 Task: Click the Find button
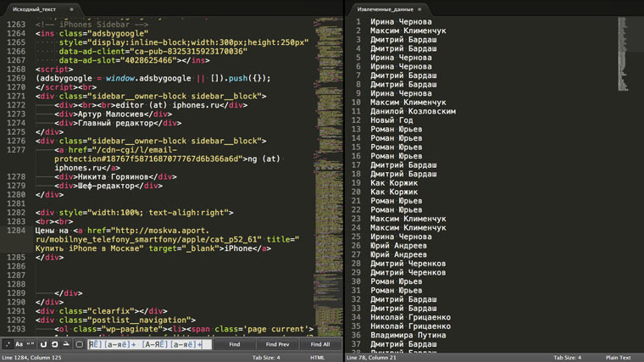[x=234, y=344]
